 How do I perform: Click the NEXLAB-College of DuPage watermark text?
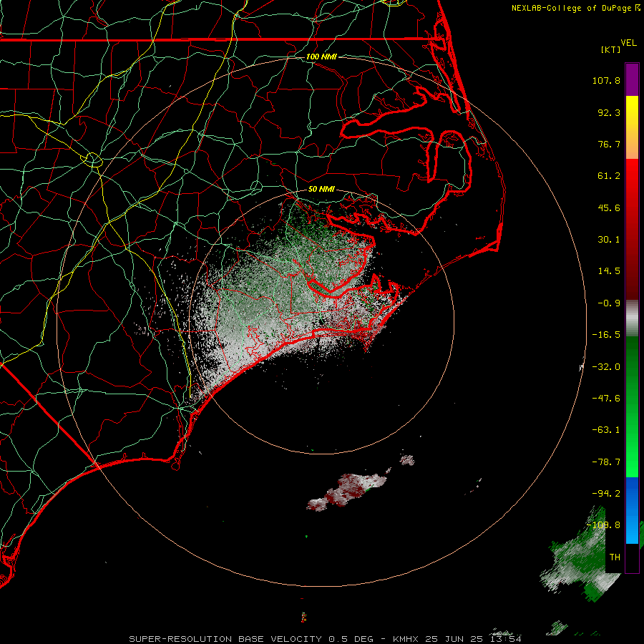572,8
